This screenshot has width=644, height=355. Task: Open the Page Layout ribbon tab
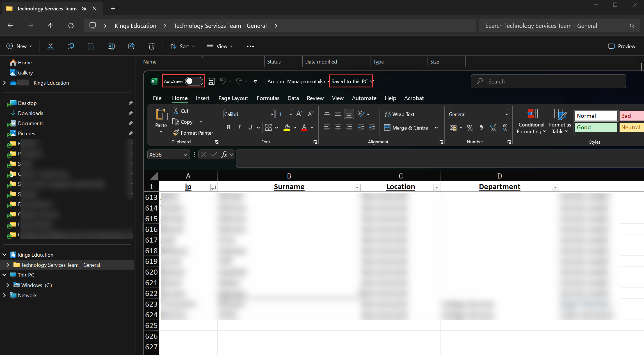pyautogui.click(x=233, y=98)
